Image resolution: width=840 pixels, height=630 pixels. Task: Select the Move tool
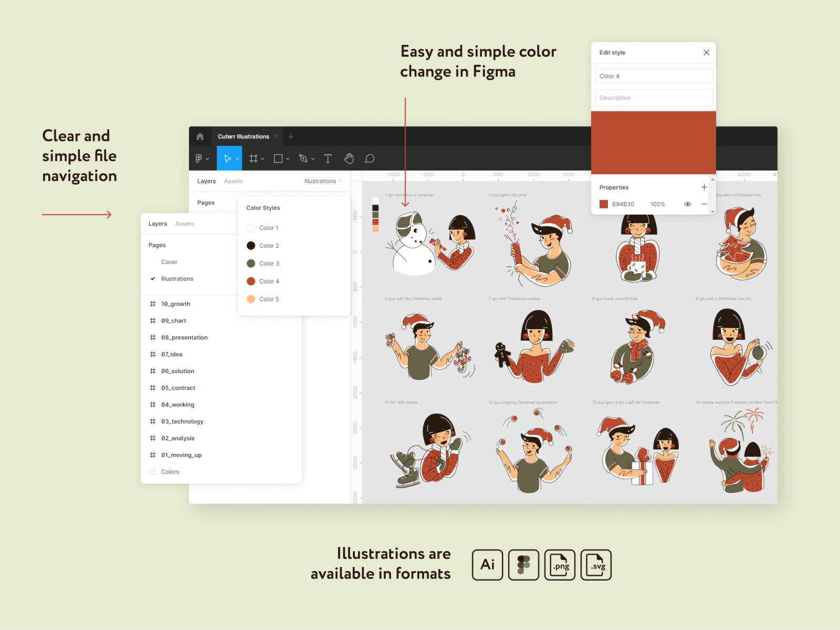(x=227, y=159)
